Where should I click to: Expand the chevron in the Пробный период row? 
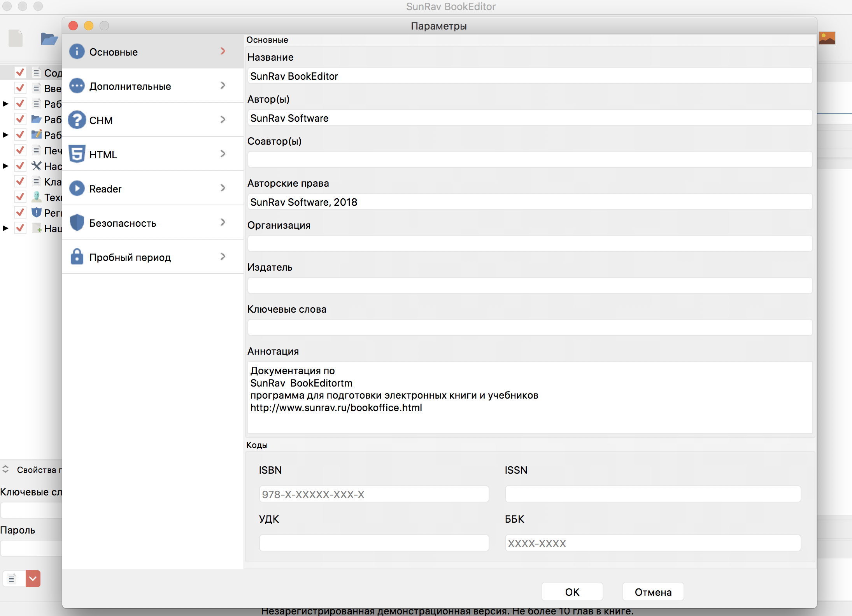223,256
